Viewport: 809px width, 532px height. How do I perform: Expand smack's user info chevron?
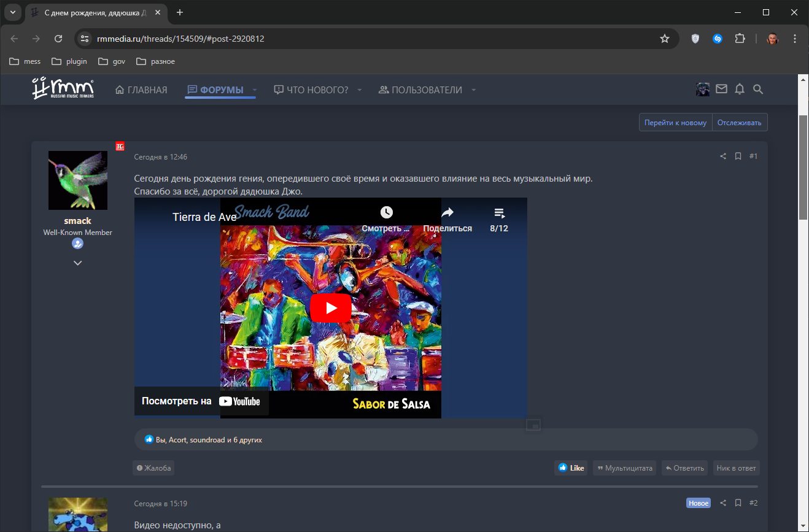tap(78, 263)
